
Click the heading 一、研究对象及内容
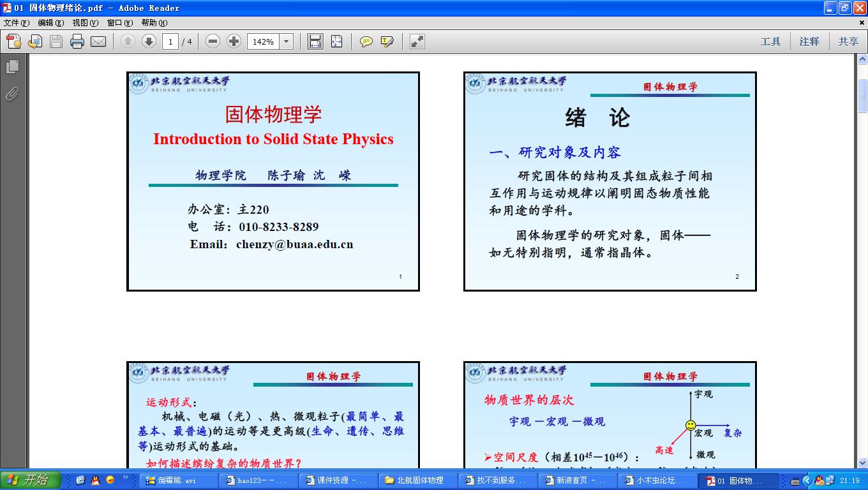555,152
